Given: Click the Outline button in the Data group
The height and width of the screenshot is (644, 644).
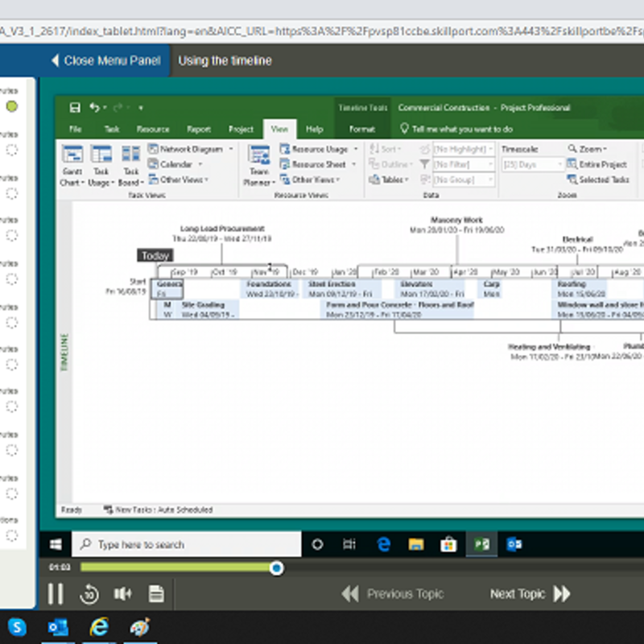Looking at the screenshot, I should 390,164.
